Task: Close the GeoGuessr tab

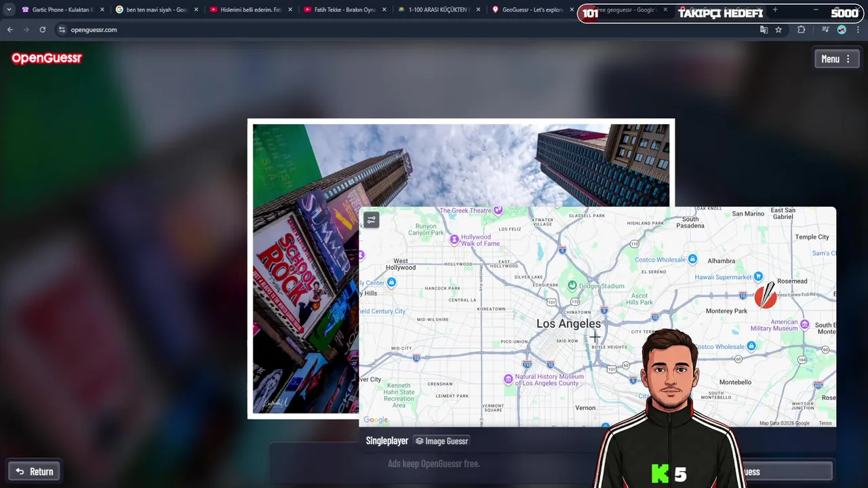Action: point(572,9)
